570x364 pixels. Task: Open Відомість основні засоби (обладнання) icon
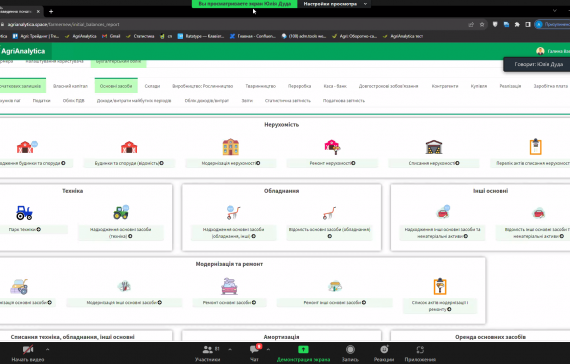[329, 213]
